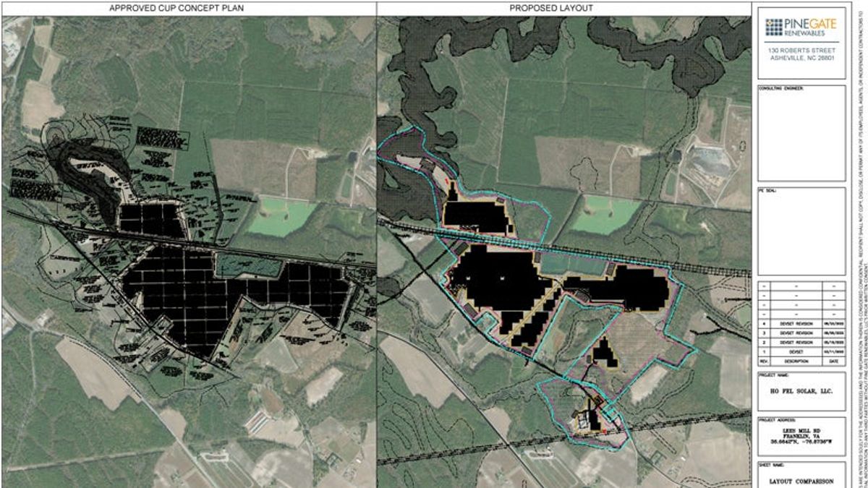Click the 'DATE' column header in revision table

coord(833,362)
